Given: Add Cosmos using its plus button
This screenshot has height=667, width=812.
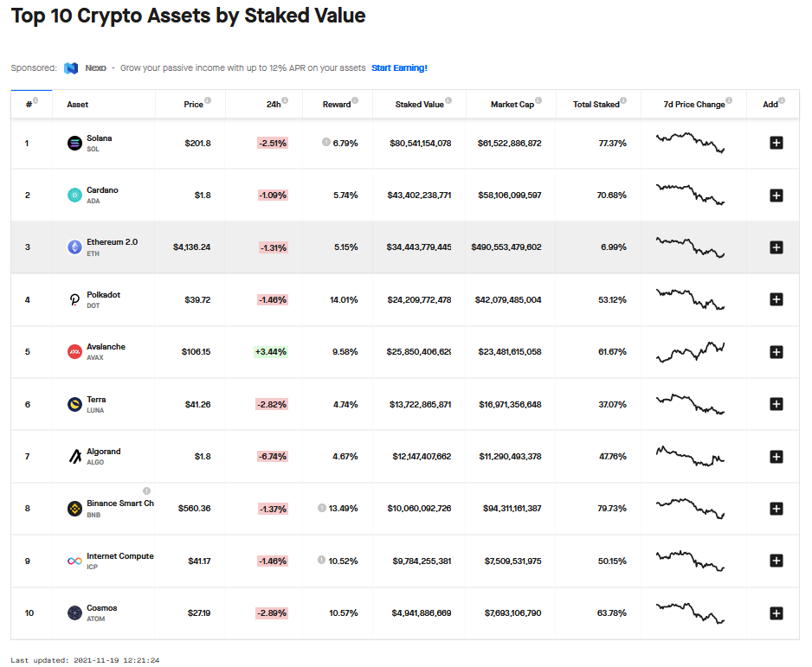Looking at the screenshot, I should coord(776,613).
